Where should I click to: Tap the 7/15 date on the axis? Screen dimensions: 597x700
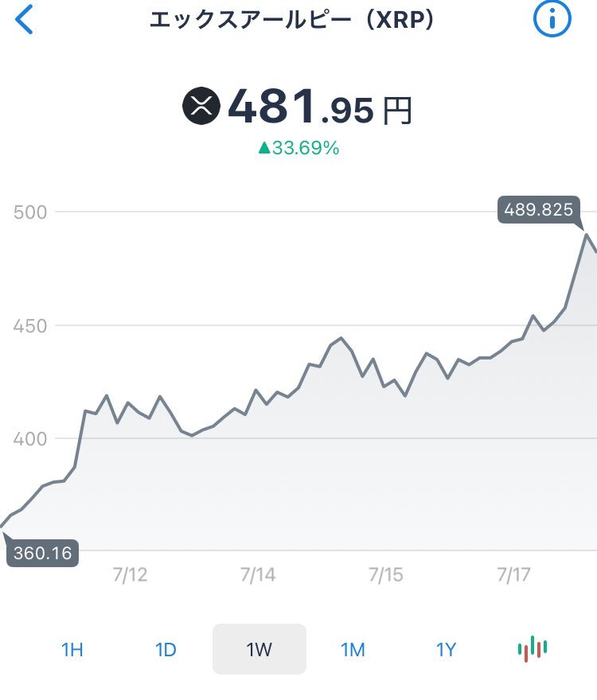pyautogui.click(x=385, y=574)
